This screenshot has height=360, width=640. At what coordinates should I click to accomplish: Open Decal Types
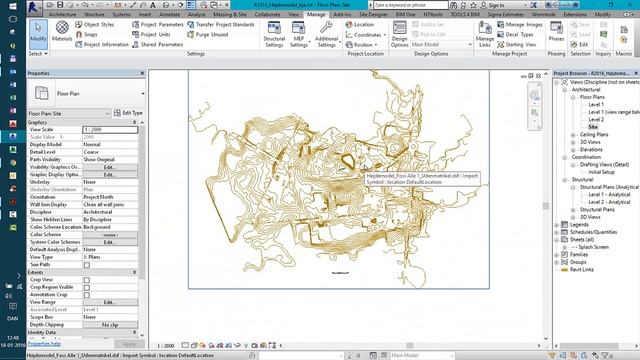tap(516, 35)
